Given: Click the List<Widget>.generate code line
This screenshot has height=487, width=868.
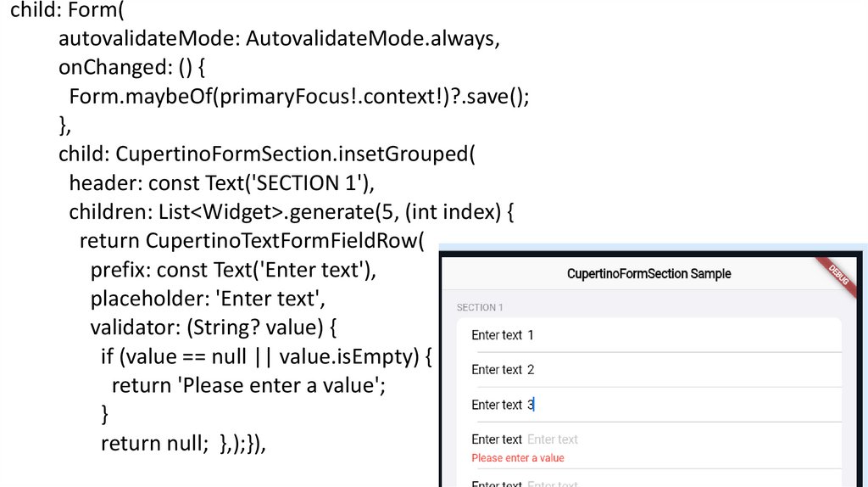Looking at the screenshot, I should (292, 212).
